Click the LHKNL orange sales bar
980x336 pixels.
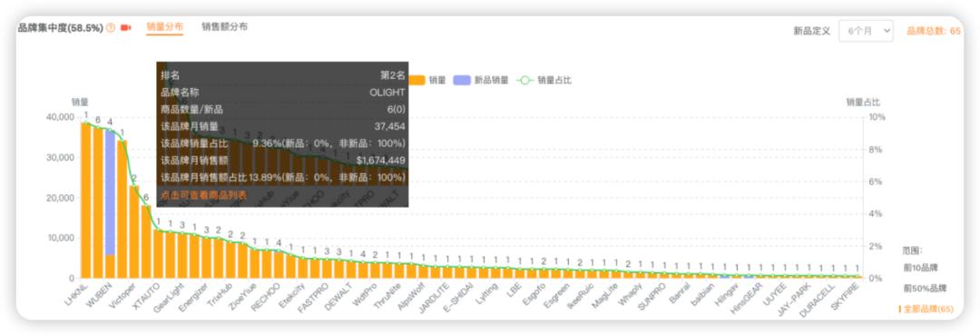click(x=85, y=200)
